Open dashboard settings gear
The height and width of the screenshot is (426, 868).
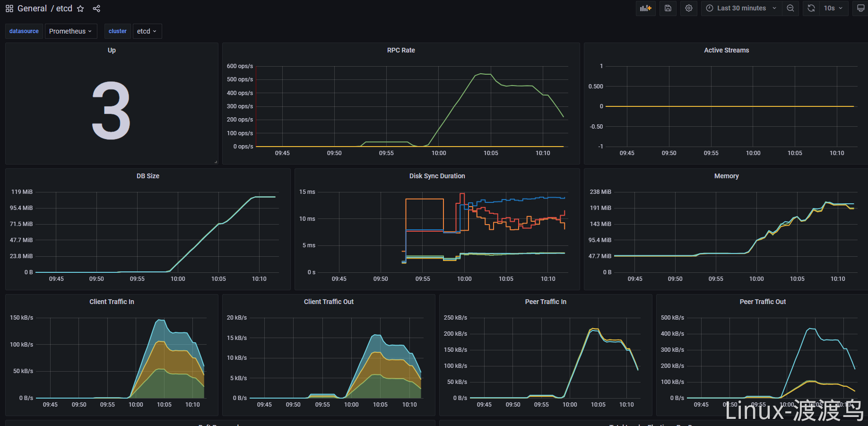coord(689,8)
